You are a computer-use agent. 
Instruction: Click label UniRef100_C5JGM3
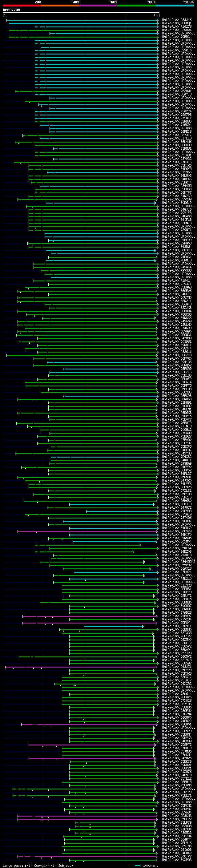pos(177,816)
